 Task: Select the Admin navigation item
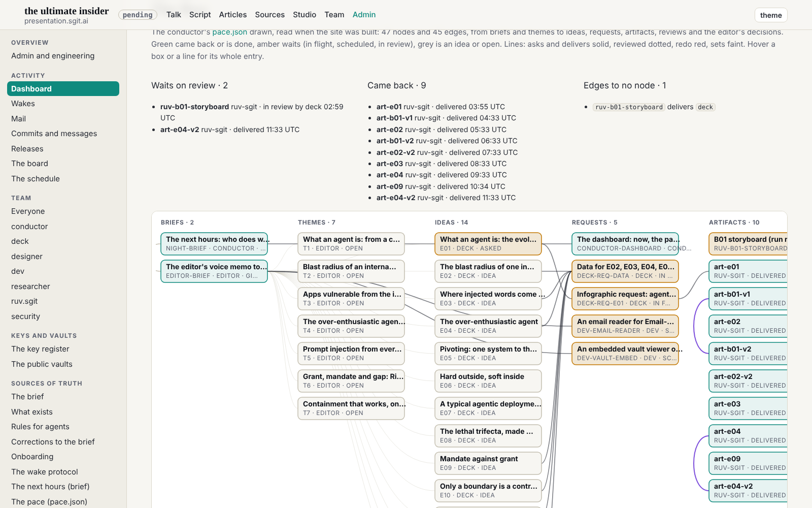tap(364, 15)
